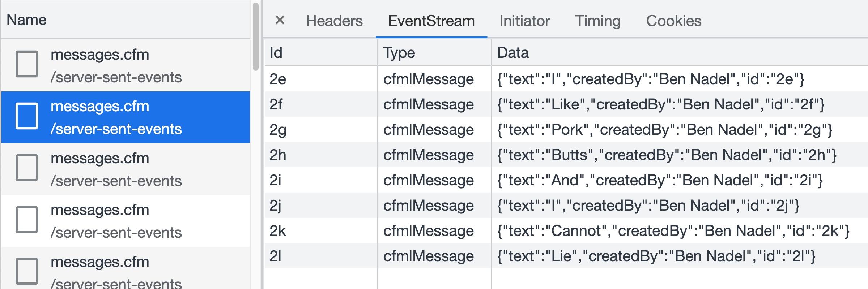Select the event row with id 2g
This screenshot has height=289, width=868.
click(x=566, y=129)
